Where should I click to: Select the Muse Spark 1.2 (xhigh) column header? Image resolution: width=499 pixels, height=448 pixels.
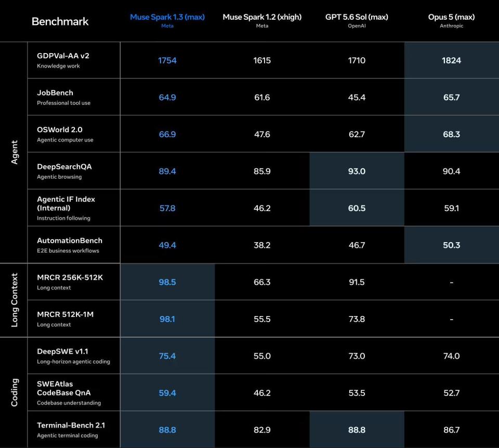click(262, 17)
